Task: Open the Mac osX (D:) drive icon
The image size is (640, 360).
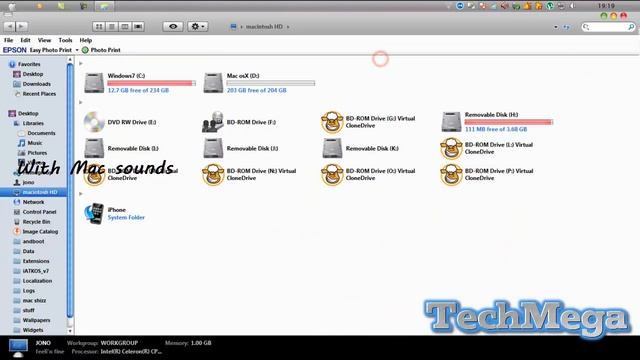Action: click(x=213, y=83)
